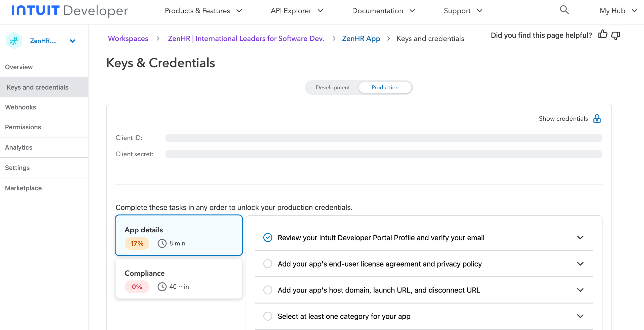This screenshot has width=644, height=330.
Task: Expand the host domain and launch URL task
Action: [x=580, y=290]
